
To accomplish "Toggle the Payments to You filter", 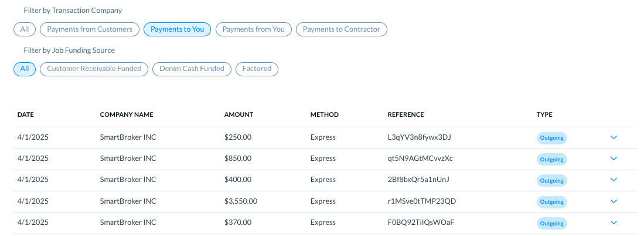I will (177, 29).
